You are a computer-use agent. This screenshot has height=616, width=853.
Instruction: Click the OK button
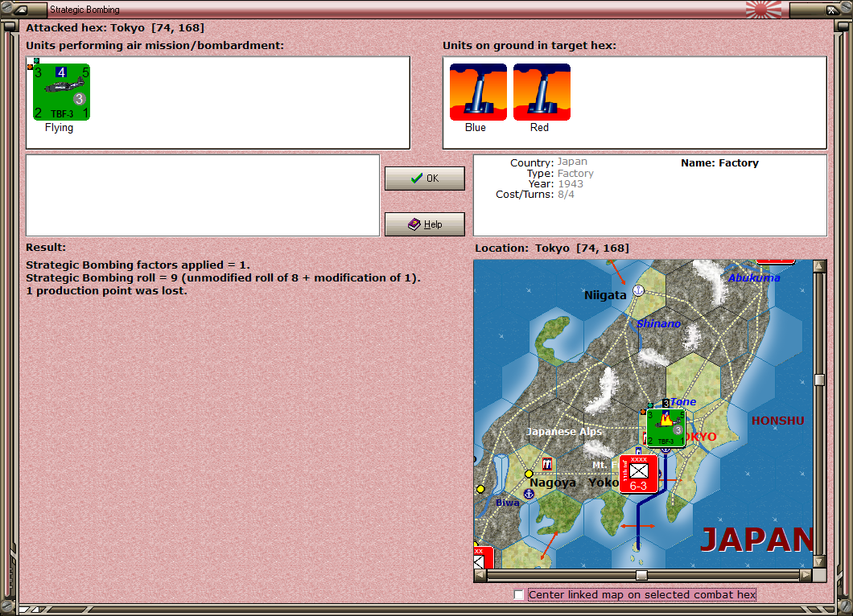tap(425, 179)
